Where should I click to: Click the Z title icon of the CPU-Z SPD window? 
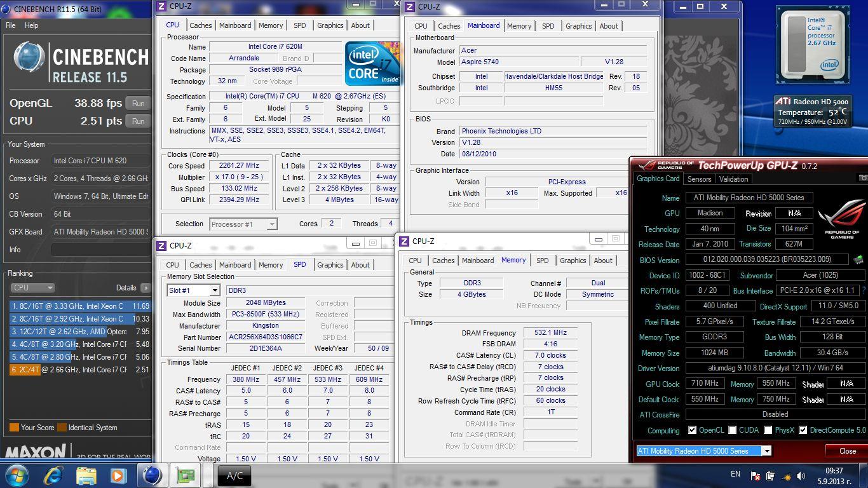pyautogui.click(x=161, y=245)
